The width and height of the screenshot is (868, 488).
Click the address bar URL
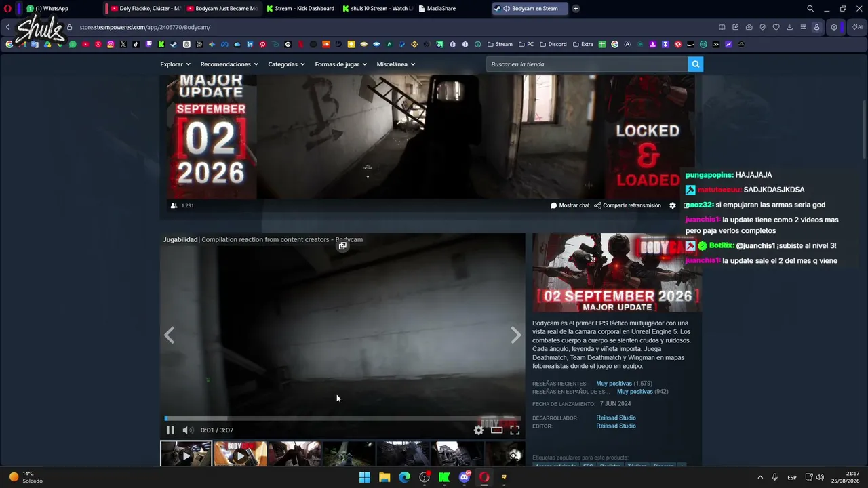145,27
